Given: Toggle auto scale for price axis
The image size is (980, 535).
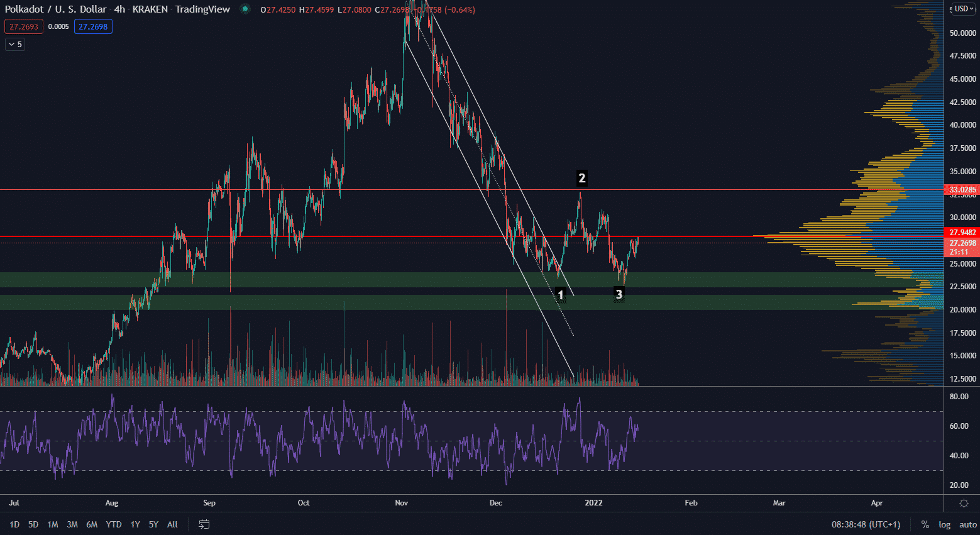Looking at the screenshot, I should tap(967, 524).
